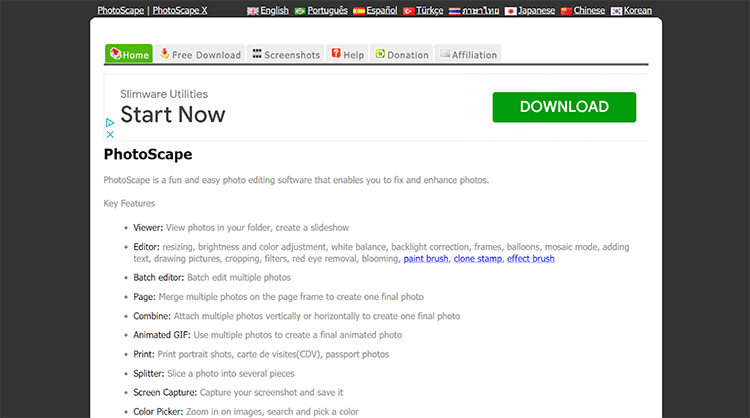The image size is (750, 418).
Task: Select the Donation tab
Action: click(x=401, y=55)
